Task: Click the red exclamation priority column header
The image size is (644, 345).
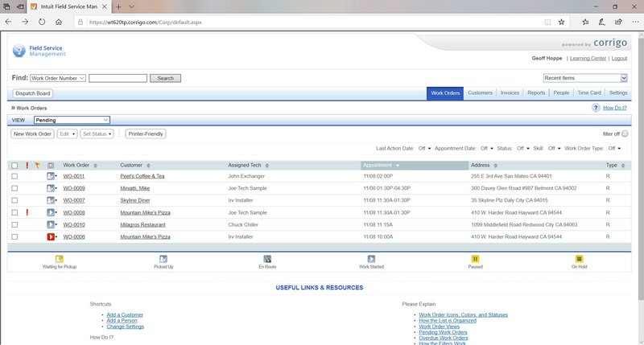Action: [27, 166]
